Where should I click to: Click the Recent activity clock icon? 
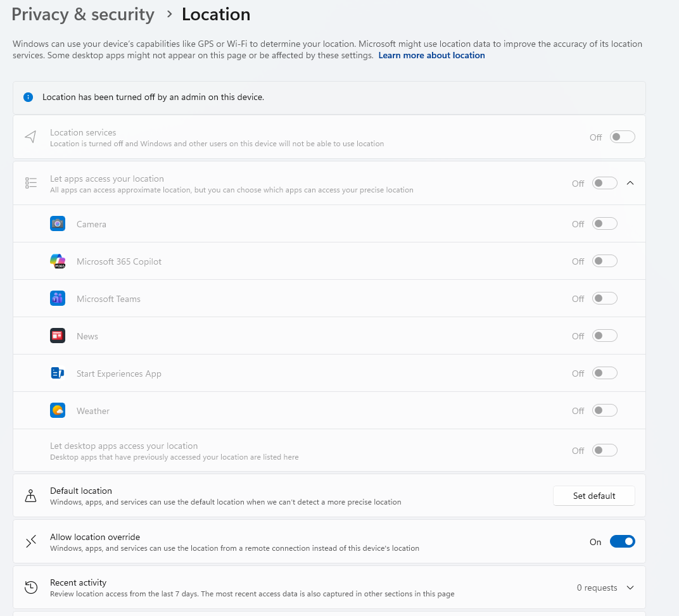pos(31,588)
